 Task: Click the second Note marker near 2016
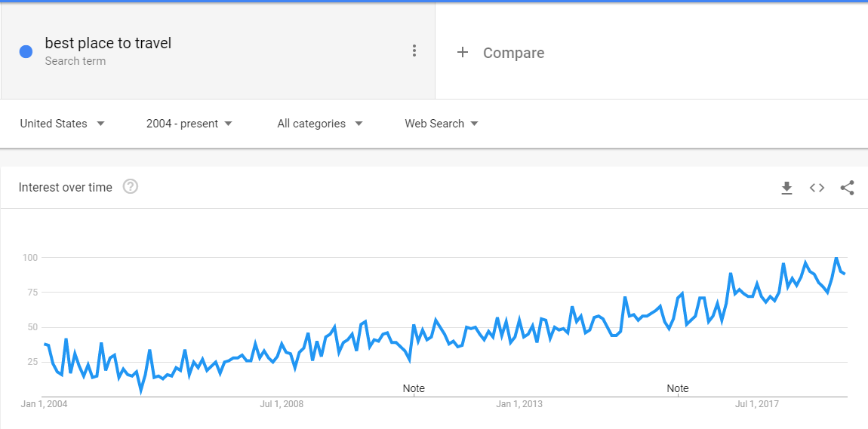(x=678, y=388)
